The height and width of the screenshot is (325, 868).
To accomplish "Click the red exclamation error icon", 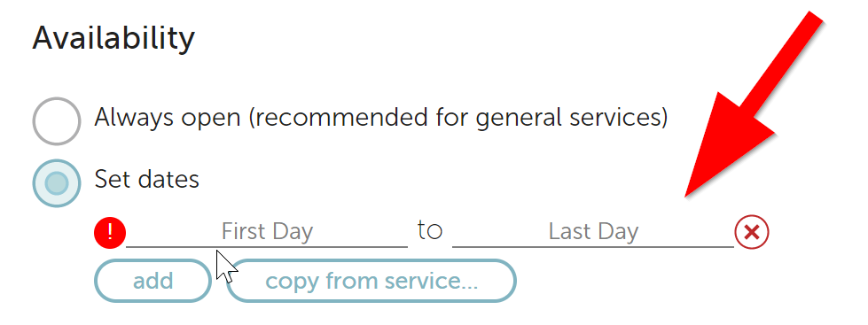I will (110, 232).
